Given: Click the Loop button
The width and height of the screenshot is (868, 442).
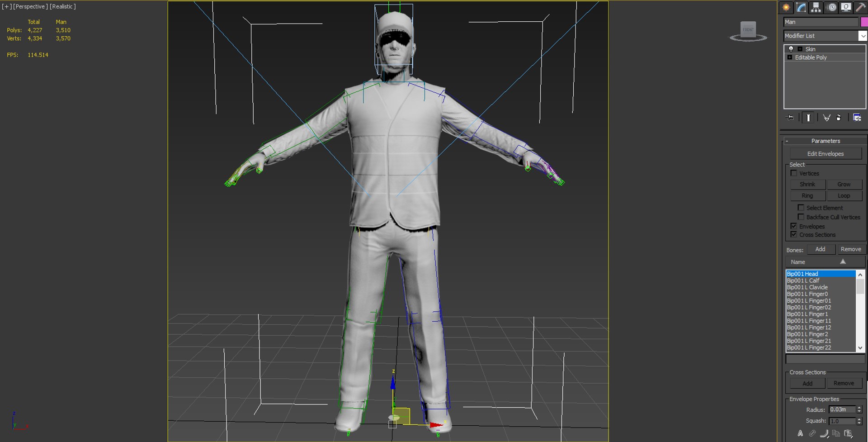Looking at the screenshot, I should 844,196.
